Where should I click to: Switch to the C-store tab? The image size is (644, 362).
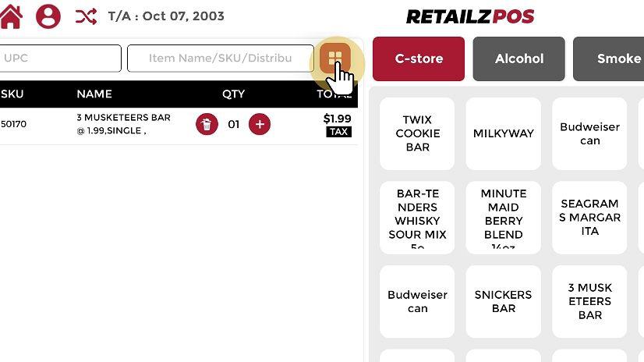[x=419, y=59]
